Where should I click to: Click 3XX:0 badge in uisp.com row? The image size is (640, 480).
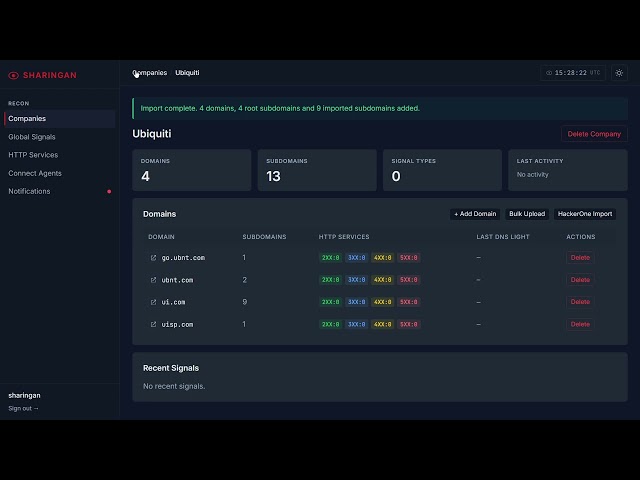(356, 324)
